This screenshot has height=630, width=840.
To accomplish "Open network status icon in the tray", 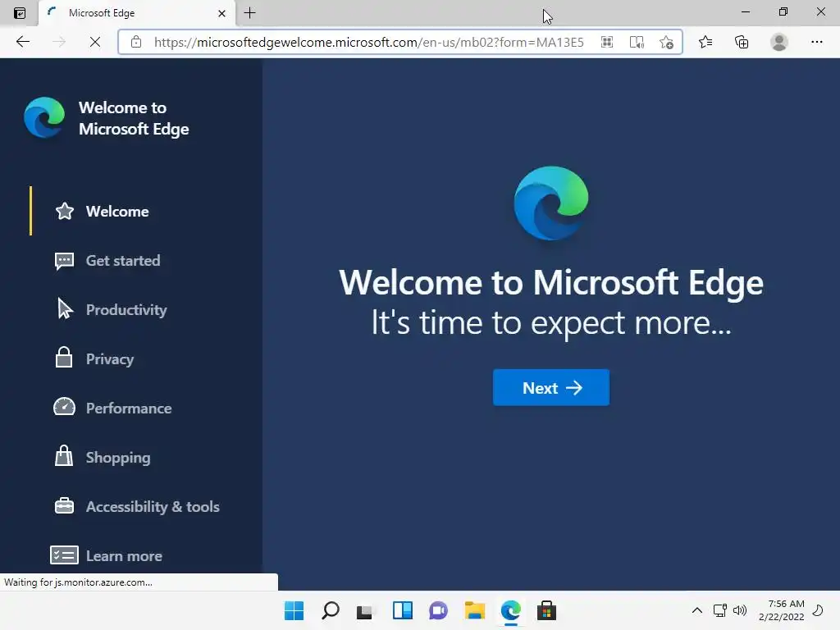I will click(719, 610).
